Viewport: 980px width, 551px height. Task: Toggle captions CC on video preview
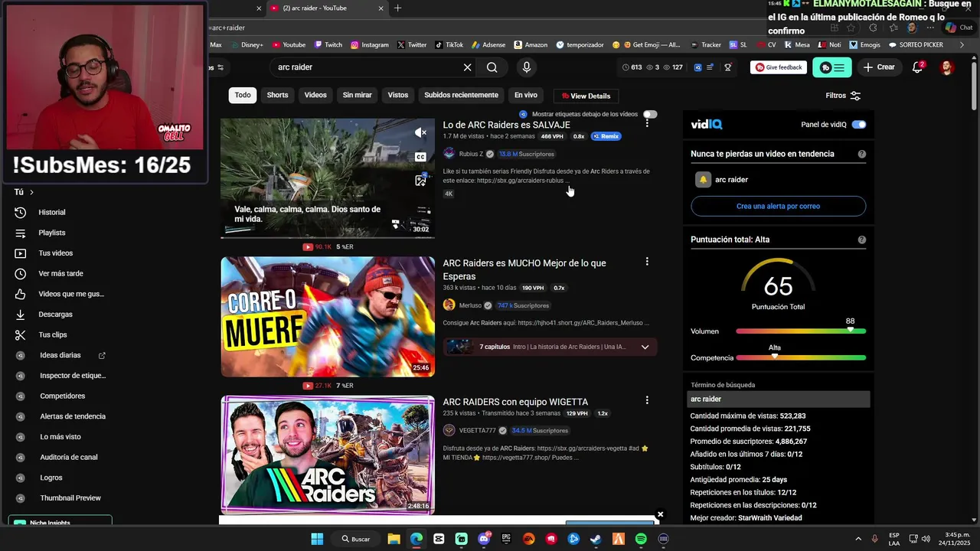420,157
